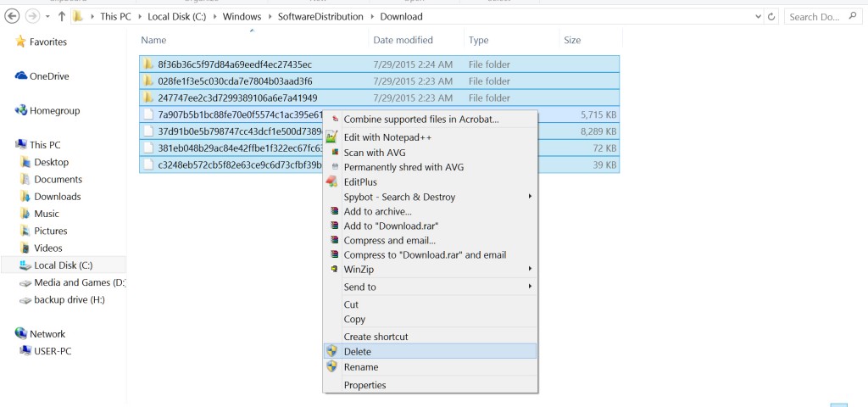Select folder 247747ee2c3d7299389106a6e7a41949
868x407 pixels.
tap(379, 98)
